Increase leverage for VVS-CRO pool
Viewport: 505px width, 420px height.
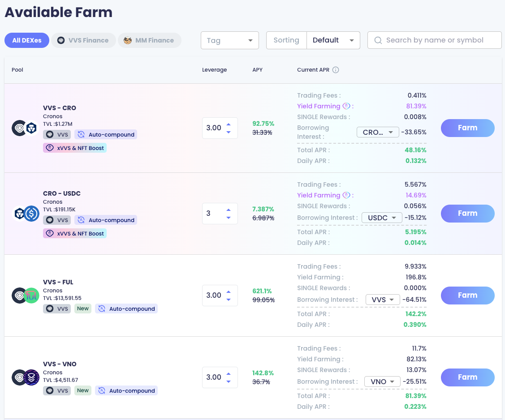(x=229, y=124)
